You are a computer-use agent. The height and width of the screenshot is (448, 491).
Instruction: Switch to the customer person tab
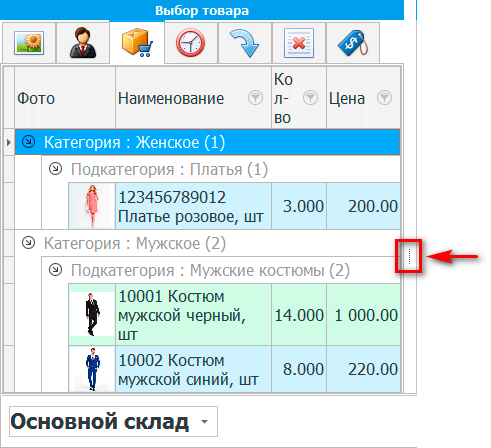point(83,43)
